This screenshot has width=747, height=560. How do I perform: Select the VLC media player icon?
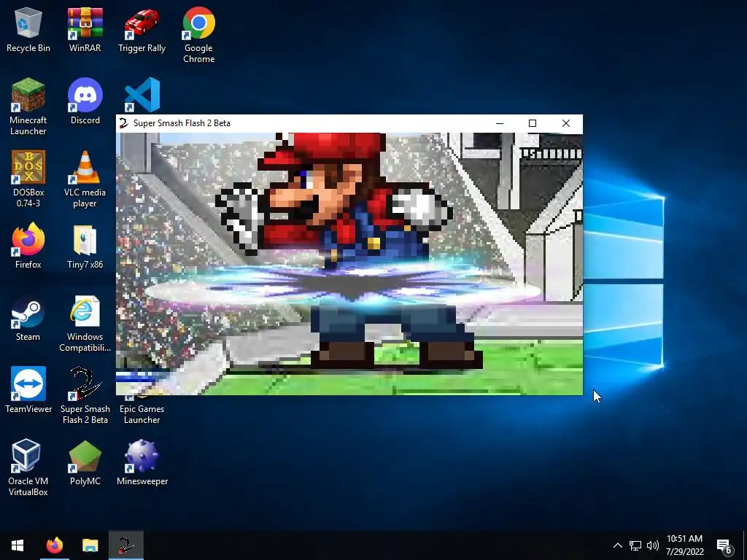85,179
